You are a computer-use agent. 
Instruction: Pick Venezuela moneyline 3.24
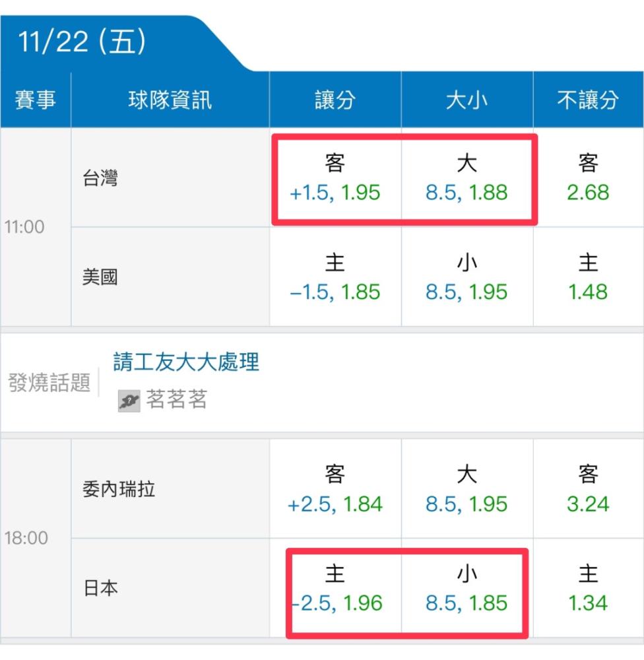coord(588,488)
